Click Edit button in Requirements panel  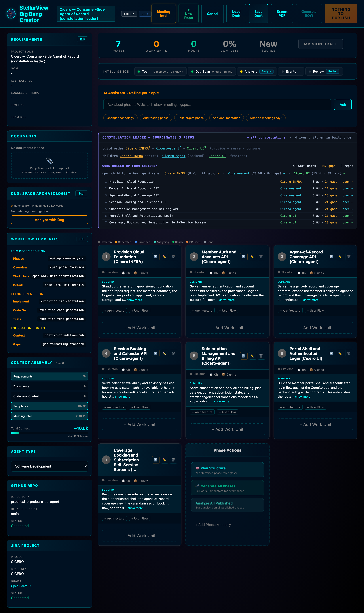pos(82,40)
